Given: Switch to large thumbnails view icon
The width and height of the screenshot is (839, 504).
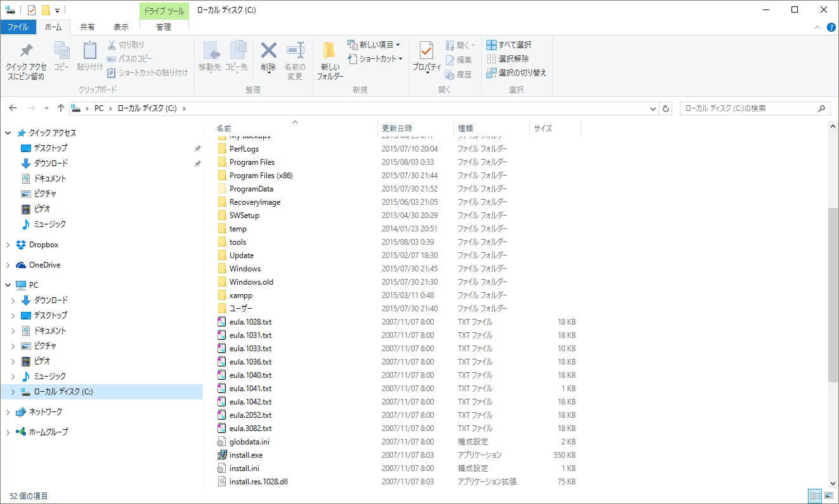Looking at the screenshot, I should [x=829, y=496].
